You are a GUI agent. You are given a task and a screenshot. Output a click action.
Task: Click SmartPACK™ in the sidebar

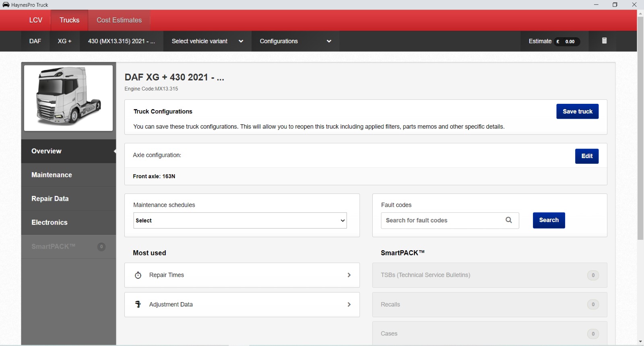[68, 247]
